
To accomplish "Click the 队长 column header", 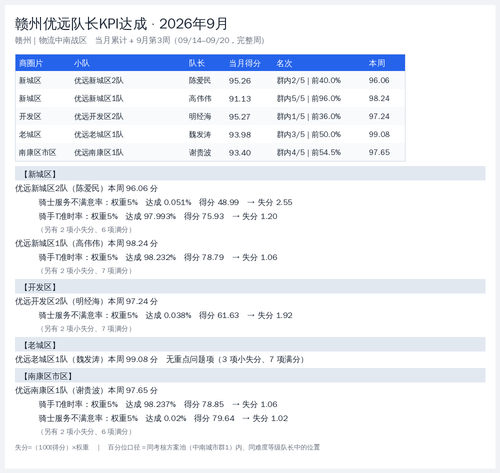I will click(197, 63).
